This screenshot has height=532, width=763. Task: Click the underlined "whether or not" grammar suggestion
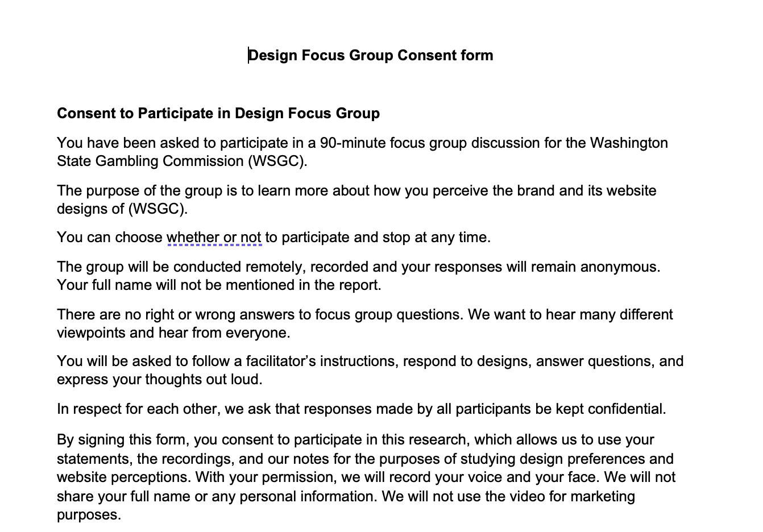(214, 238)
